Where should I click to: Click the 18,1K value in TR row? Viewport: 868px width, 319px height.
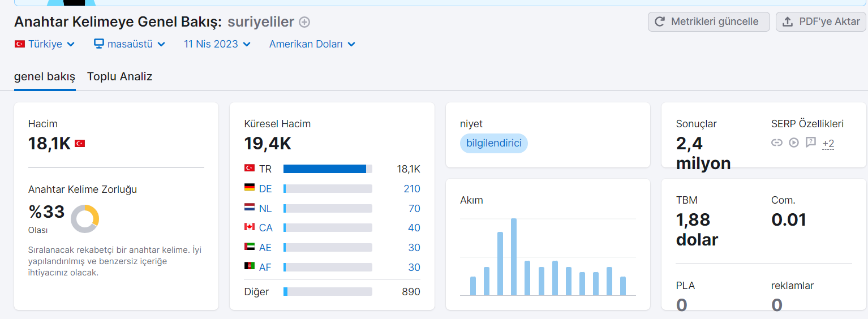pyautogui.click(x=409, y=169)
